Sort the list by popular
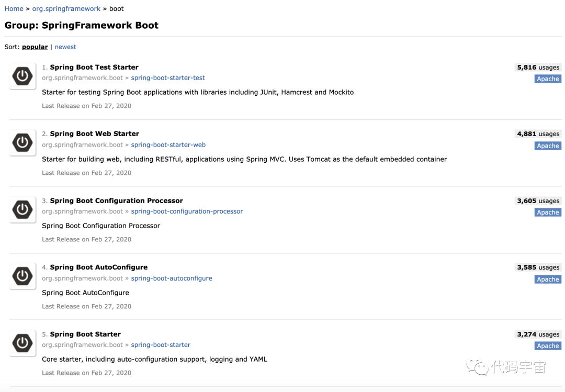Viewport: 565px width, 392px height. coord(35,47)
